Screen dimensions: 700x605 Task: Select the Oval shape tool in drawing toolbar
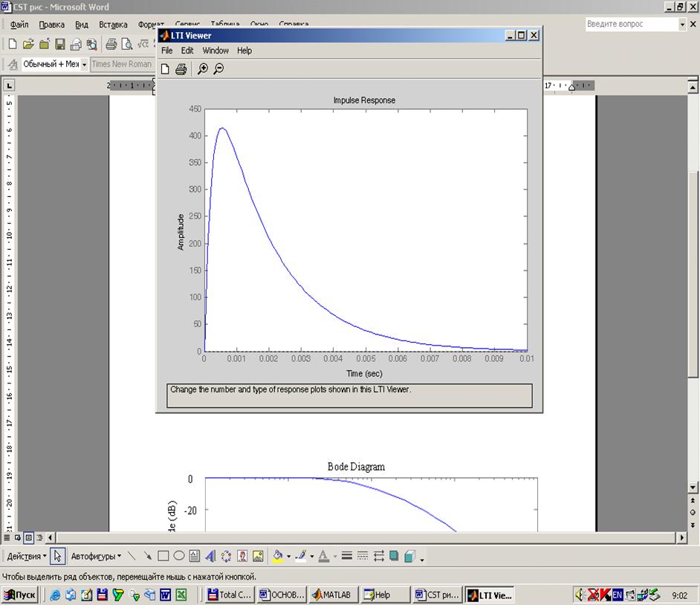pyautogui.click(x=179, y=556)
